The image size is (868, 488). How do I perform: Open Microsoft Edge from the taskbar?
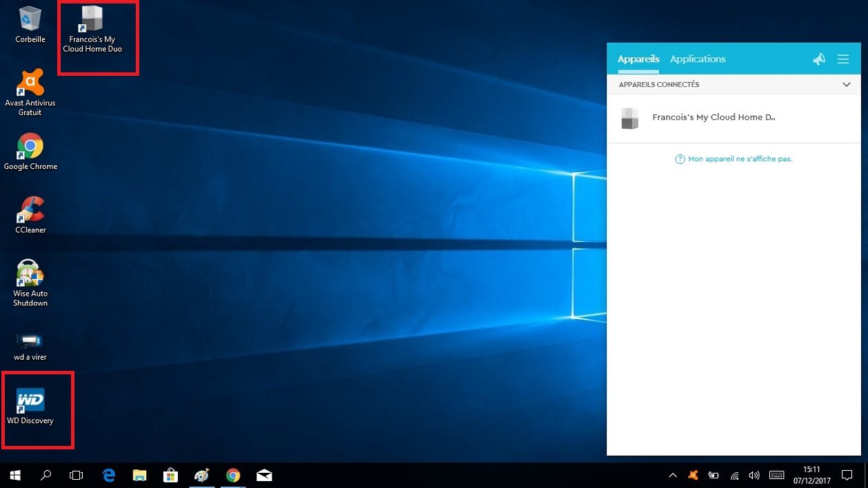[108, 476]
